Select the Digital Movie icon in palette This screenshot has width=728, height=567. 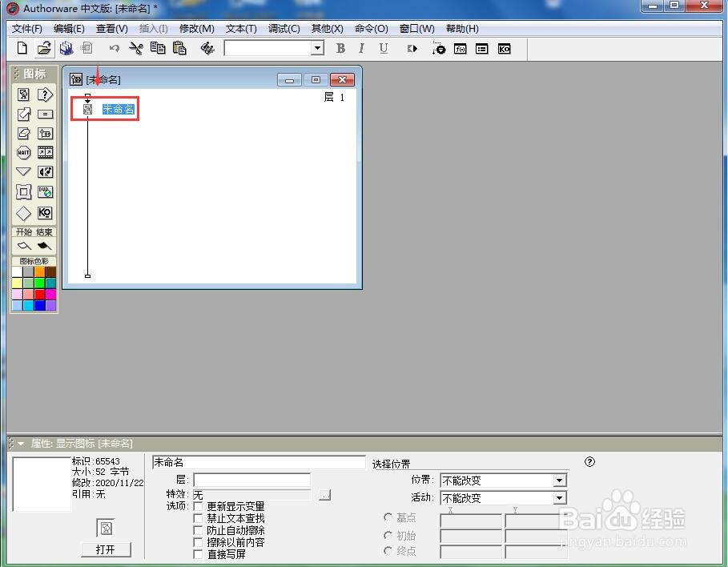pyautogui.click(x=45, y=152)
